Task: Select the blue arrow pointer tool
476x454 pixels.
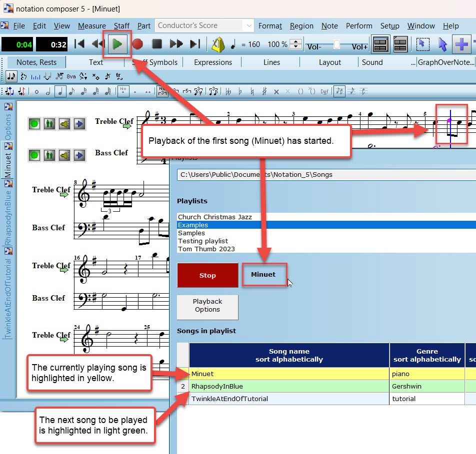Action: tap(442, 44)
